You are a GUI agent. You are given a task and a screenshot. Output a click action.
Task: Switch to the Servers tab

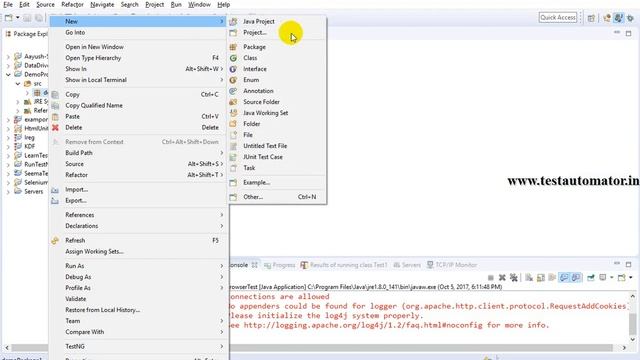coord(407,265)
